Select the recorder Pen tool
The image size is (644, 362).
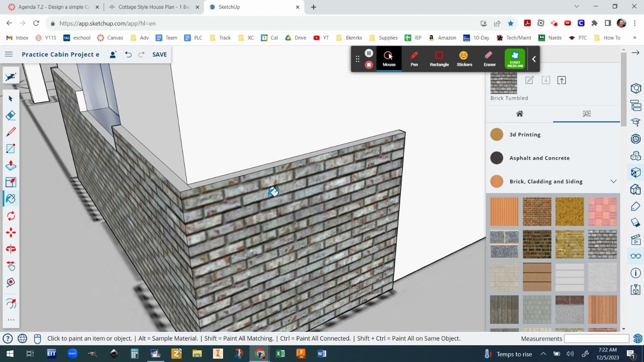(414, 59)
